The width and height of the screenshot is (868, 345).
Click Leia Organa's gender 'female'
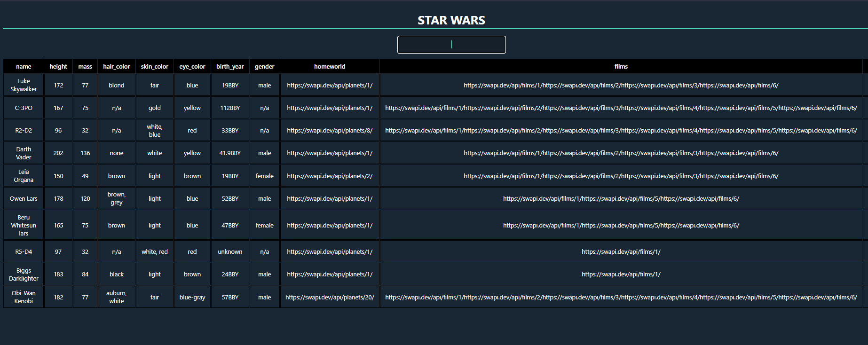(265, 176)
